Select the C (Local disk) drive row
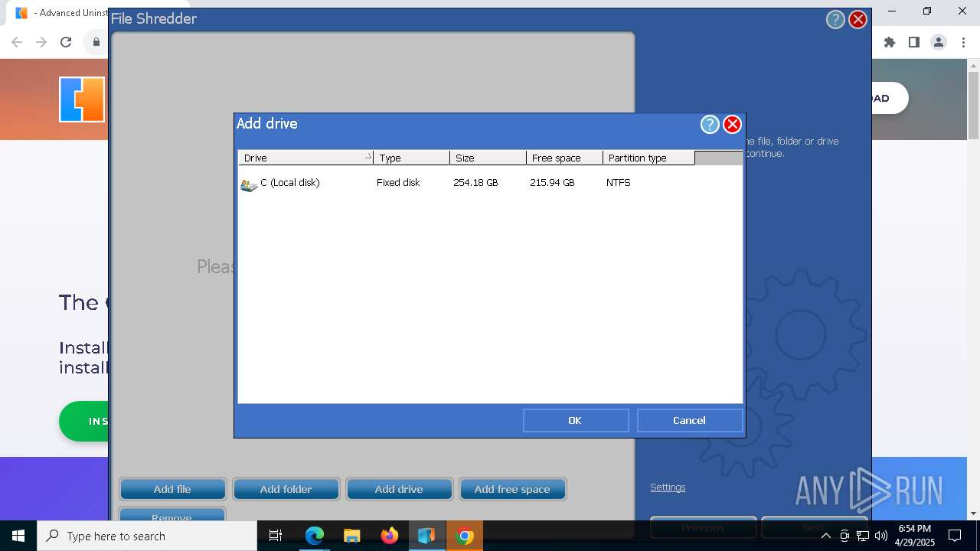The height and width of the screenshot is (551, 980). point(490,183)
